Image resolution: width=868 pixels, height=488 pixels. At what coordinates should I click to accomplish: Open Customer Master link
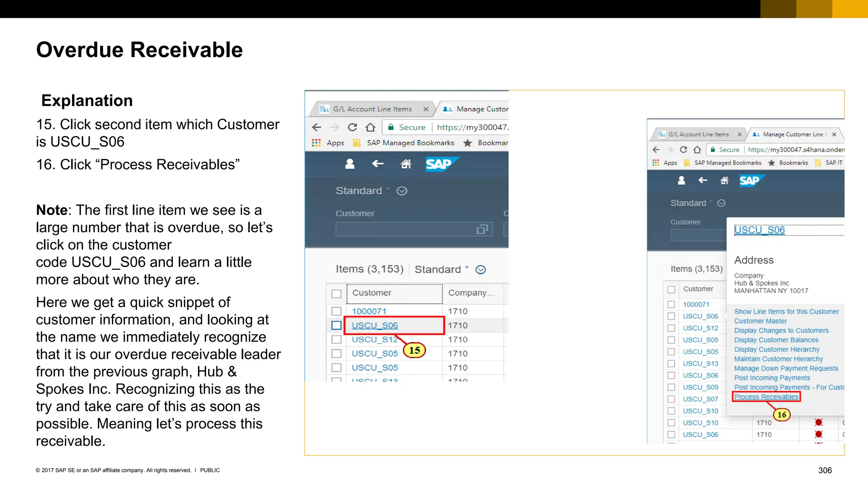pos(760,321)
